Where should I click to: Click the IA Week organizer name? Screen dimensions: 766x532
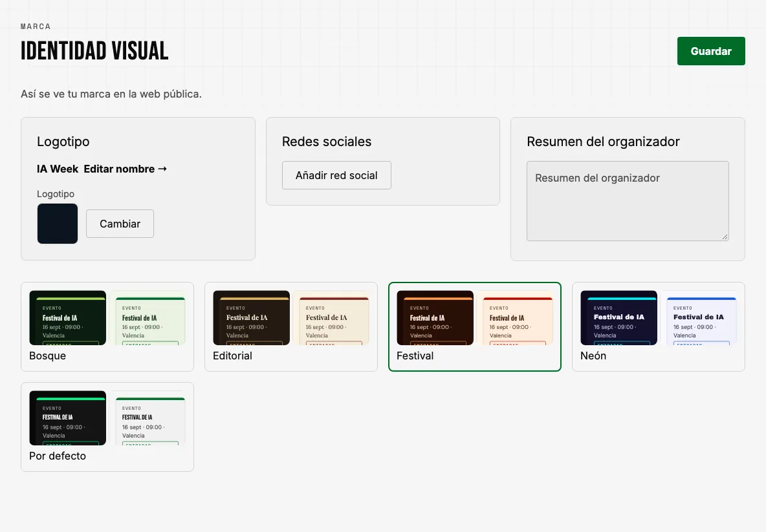pos(58,169)
